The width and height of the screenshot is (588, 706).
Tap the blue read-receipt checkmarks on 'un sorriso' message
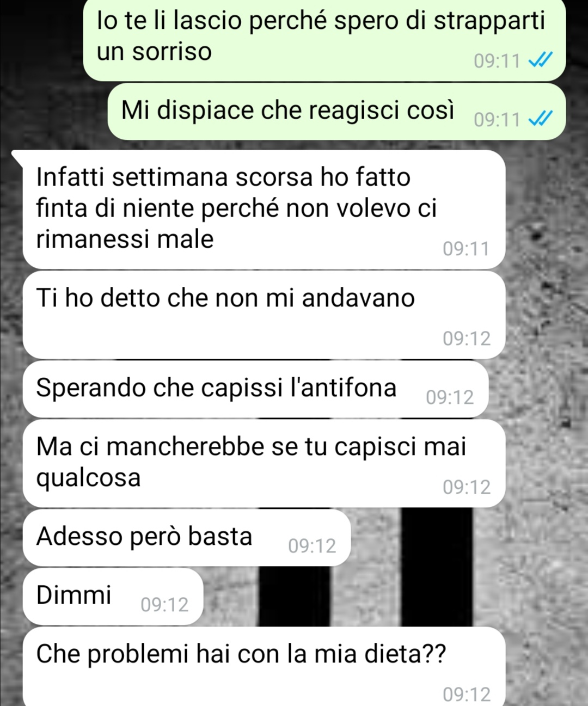pos(541,60)
